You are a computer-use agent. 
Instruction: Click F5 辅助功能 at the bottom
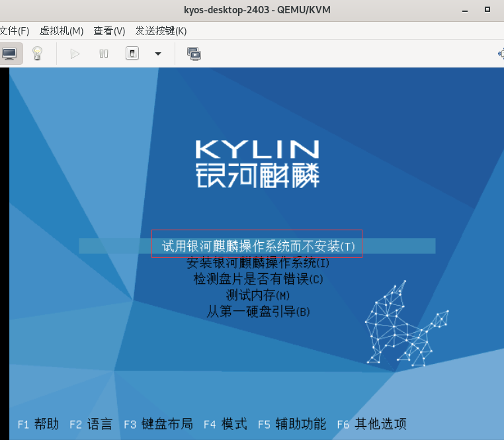(292, 424)
